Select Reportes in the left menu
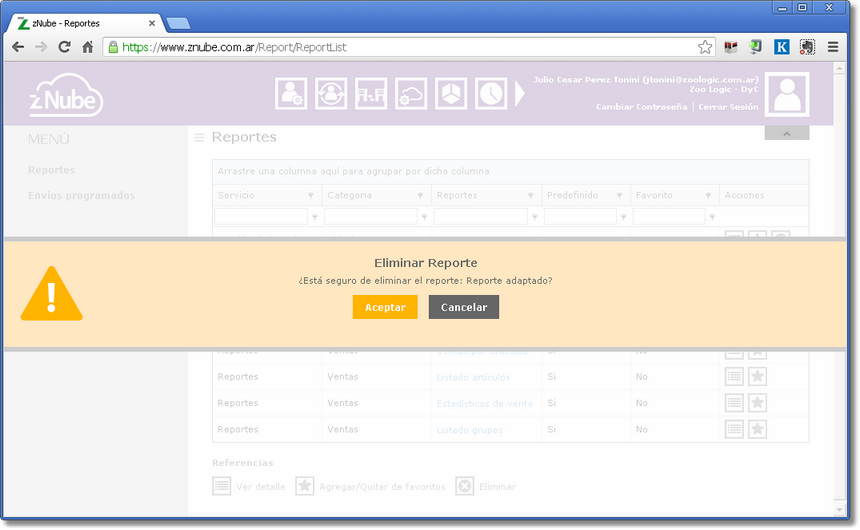The height and width of the screenshot is (530, 860). point(51,170)
